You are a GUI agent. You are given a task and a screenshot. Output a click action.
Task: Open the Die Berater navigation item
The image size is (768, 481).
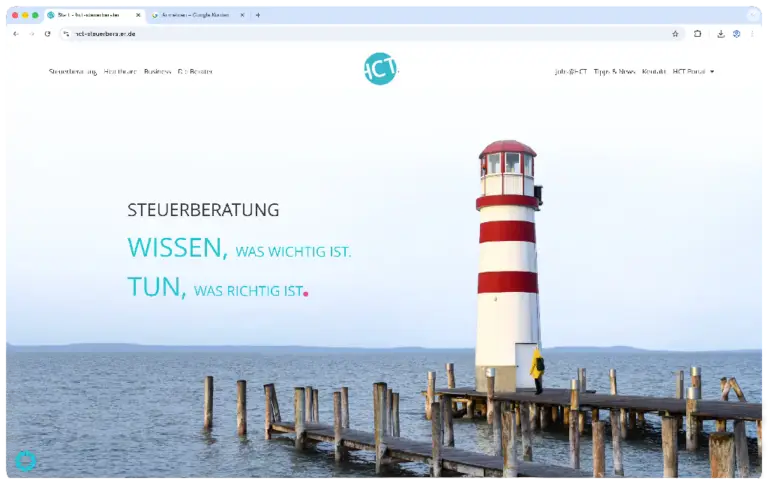click(x=195, y=72)
